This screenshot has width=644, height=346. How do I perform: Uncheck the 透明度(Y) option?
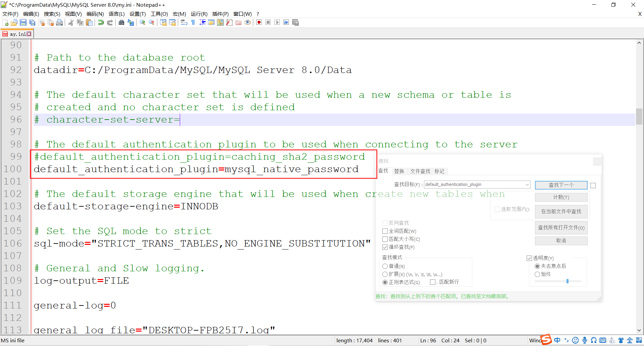pos(529,258)
